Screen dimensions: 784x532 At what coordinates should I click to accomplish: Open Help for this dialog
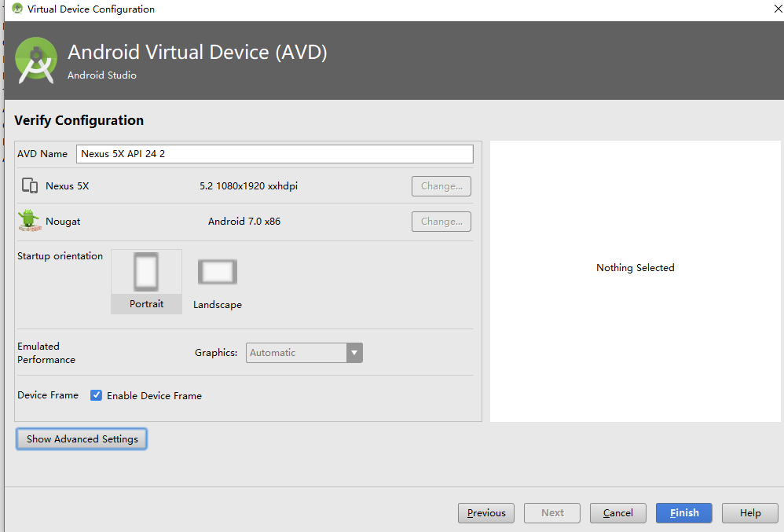pyautogui.click(x=750, y=513)
